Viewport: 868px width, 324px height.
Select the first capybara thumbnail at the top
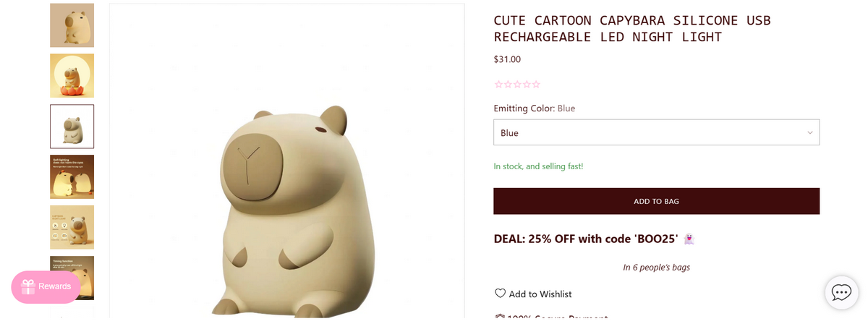pos(72,25)
